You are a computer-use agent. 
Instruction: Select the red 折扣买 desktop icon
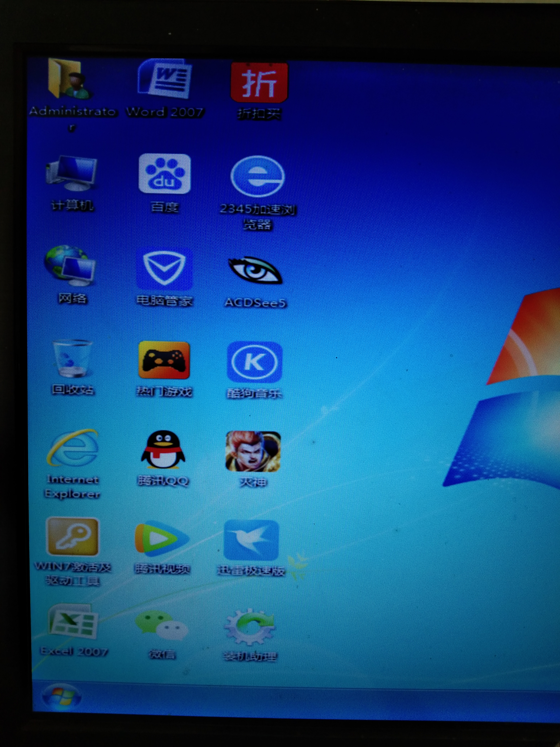259,82
